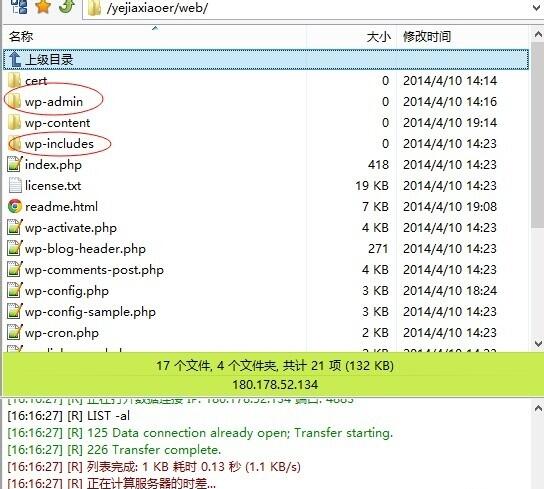Select the license.txt file name
This screenshot has height=489, width=544.
tap(53, 186)
